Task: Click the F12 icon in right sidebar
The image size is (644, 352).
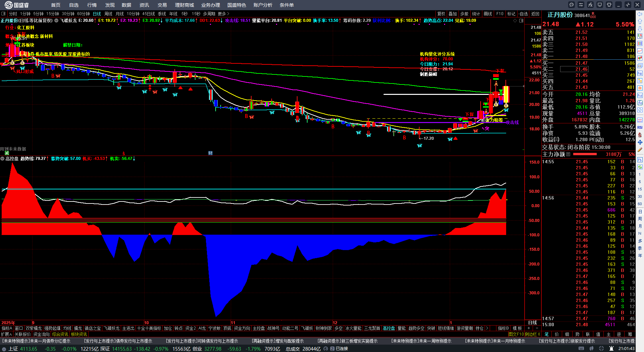Action: (640, 96)
